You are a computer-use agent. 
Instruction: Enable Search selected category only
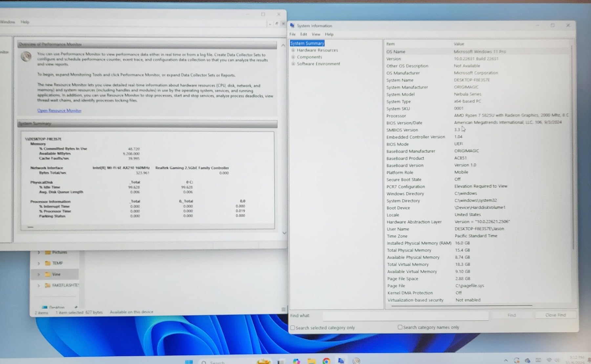293,328
